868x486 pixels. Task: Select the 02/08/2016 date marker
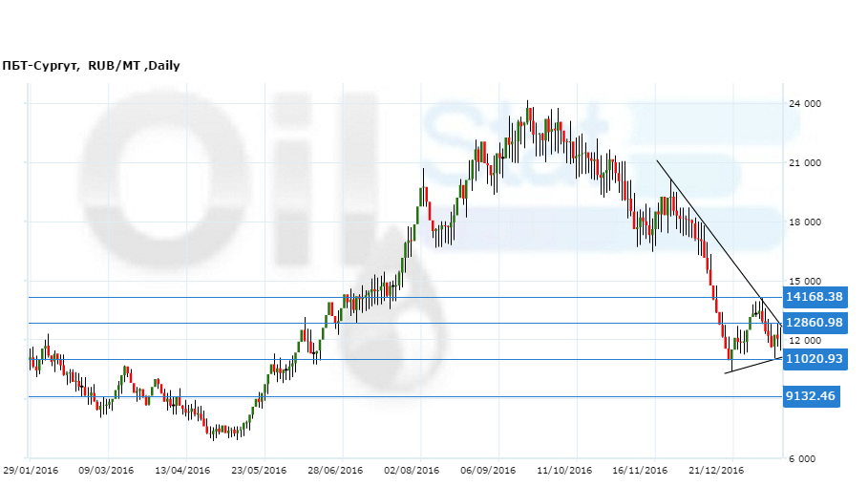pyautogui.click(x=412, y=470)
